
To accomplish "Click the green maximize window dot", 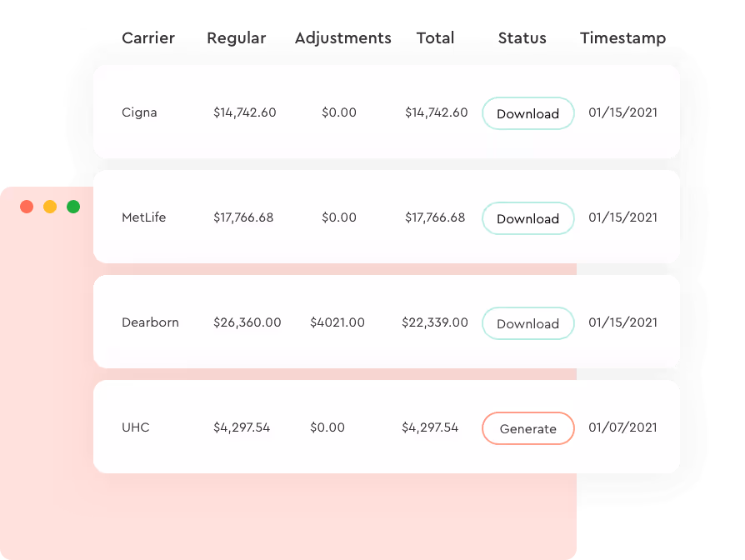I will click(x=73, y=207).
